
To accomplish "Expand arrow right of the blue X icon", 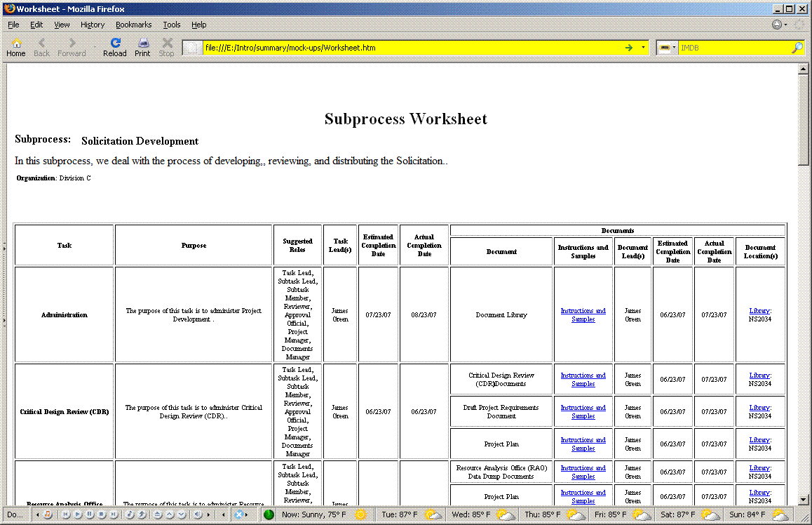I will 247,514.
